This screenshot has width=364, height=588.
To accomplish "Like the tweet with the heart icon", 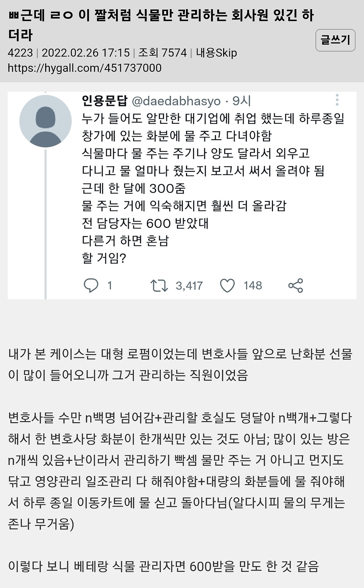I will click(227, 286).
